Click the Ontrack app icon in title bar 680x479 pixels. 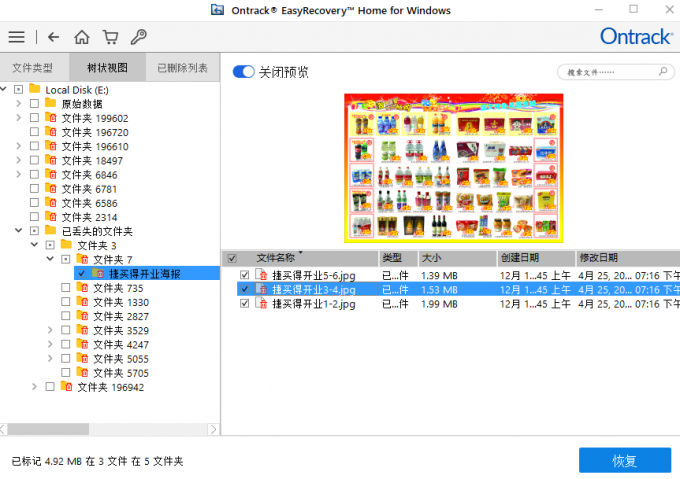pyautogui.click(x=217, y=10)
